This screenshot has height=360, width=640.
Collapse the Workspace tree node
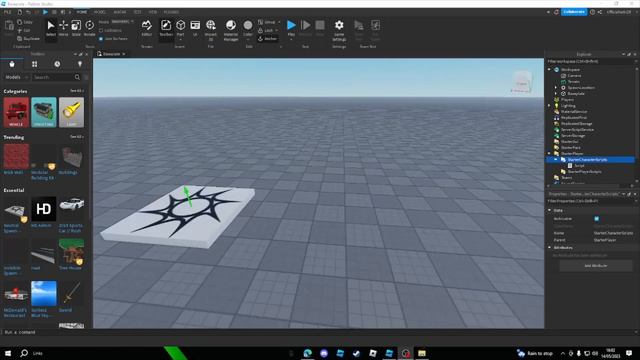pyautogui.click(x=549, y=70)
